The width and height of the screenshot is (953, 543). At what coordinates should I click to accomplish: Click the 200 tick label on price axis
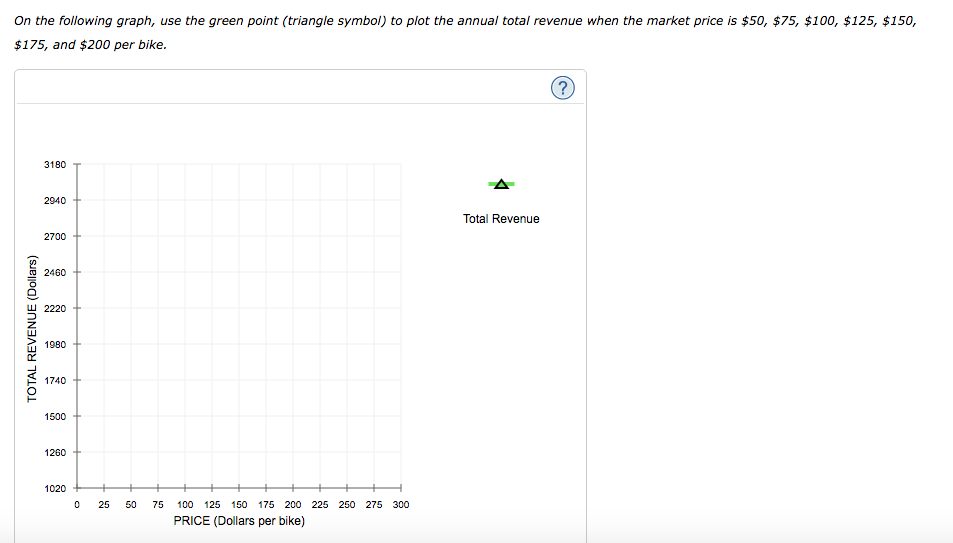tap(293, 505)
